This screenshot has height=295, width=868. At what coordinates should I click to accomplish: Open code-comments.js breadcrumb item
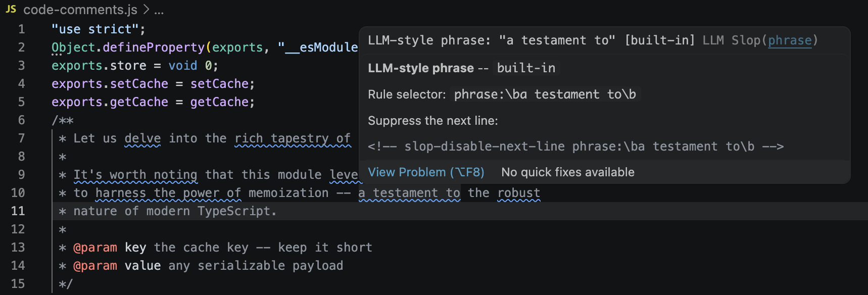tap(80, 10)
